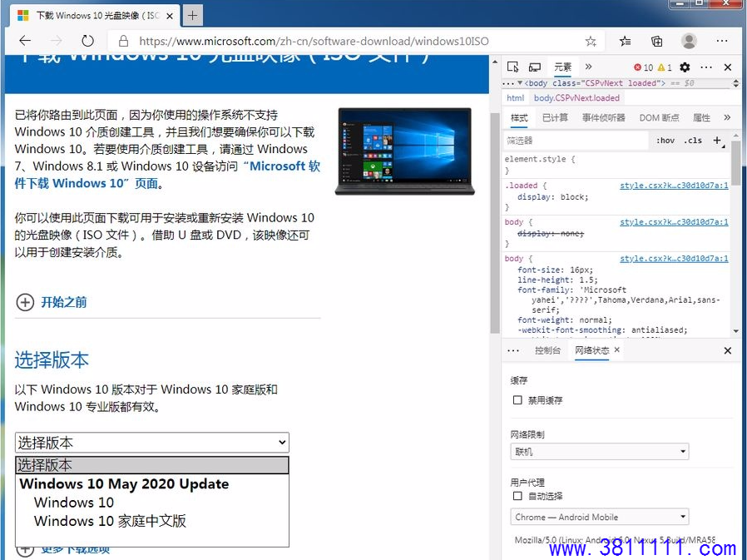Show more DevTools tabs chevron
747x560 pixels.
588,67
